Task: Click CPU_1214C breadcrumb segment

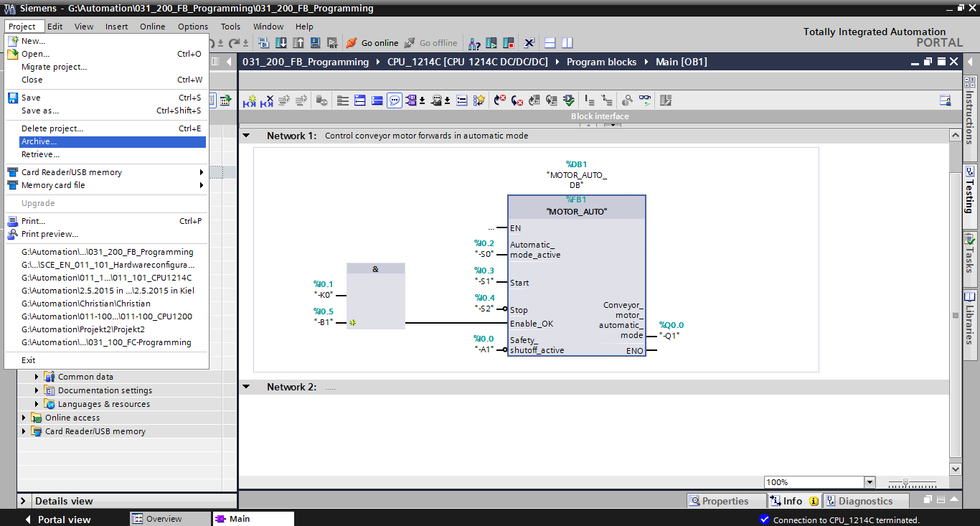Action: (467, 62)
